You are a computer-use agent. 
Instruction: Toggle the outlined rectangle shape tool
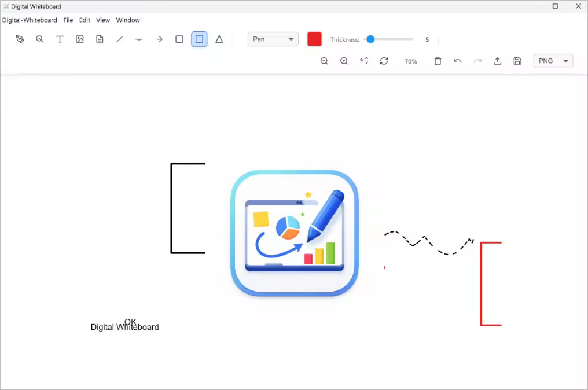pyautogui.click(x=179, y=39)
